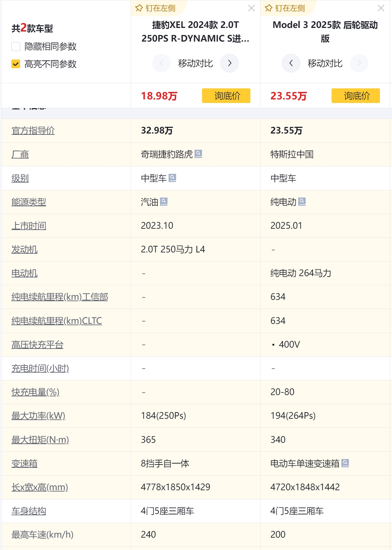
Task: Open info icon beside 奇瑞捷豹路虎
Action: (x=198, y=154)
